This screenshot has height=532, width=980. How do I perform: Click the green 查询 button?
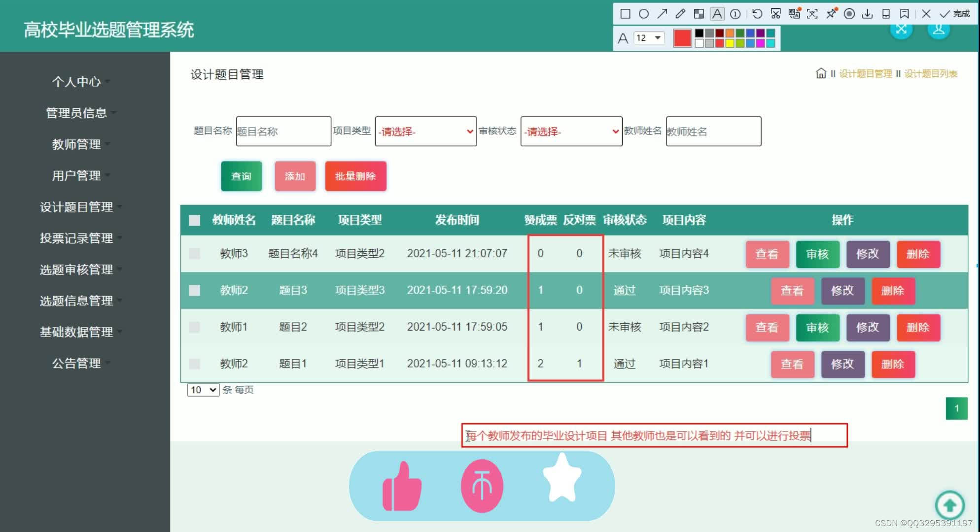[x=241, y=176]
